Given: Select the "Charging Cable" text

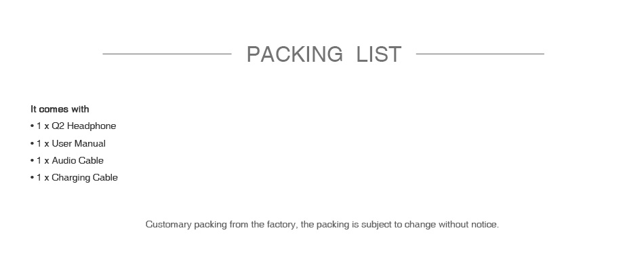Looking at the screenshot, I should 85,178.
